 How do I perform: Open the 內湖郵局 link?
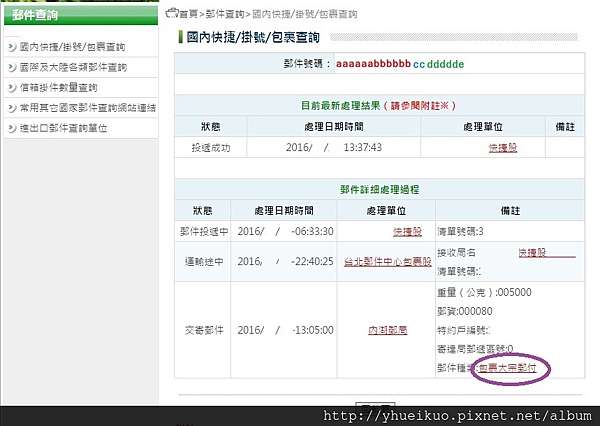pyautogui.click(x=388, y=330)
